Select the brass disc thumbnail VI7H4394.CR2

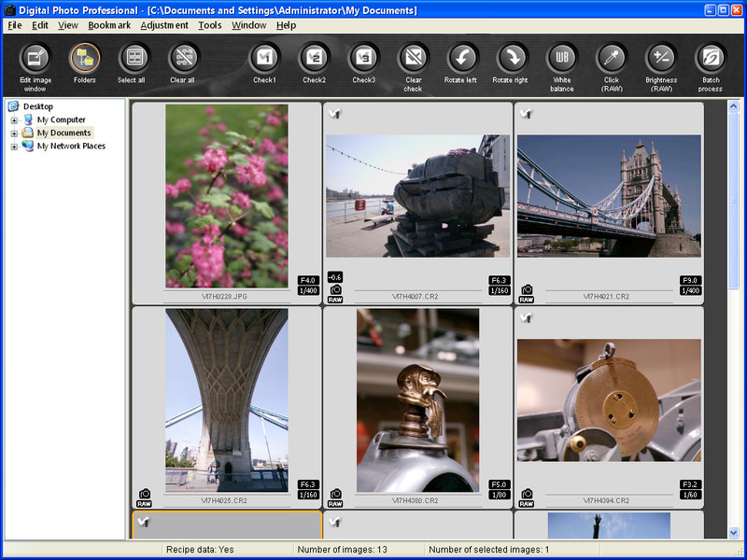click(609, 400)
